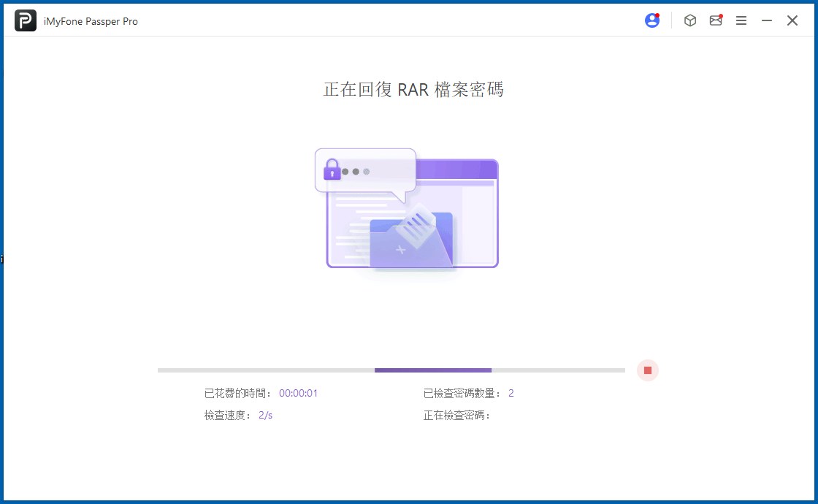This screenshot has width=818, height=504.
Task: Click the '檢查速度' label
Action: tap(227, 416)
